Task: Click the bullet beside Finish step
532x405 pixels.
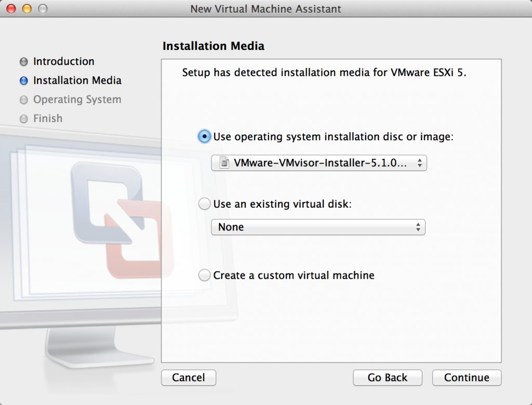Action: pyautogui.click(x=24, y=119)
